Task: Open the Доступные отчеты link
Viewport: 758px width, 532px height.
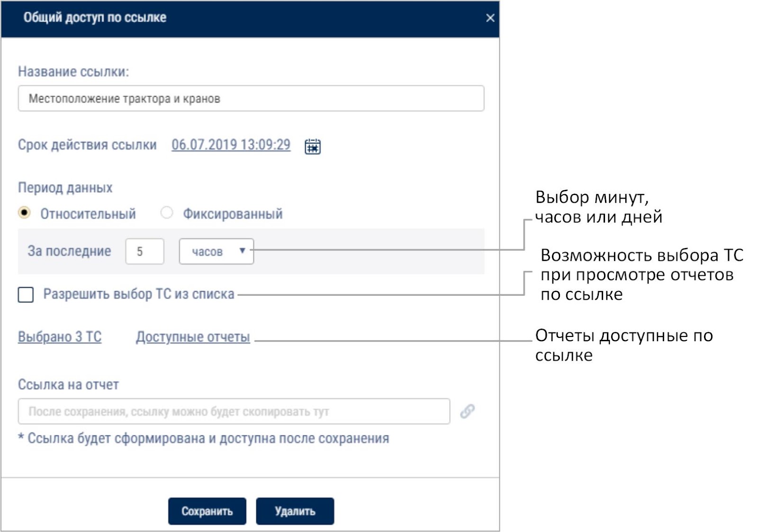Action: [x=193, y=337]
